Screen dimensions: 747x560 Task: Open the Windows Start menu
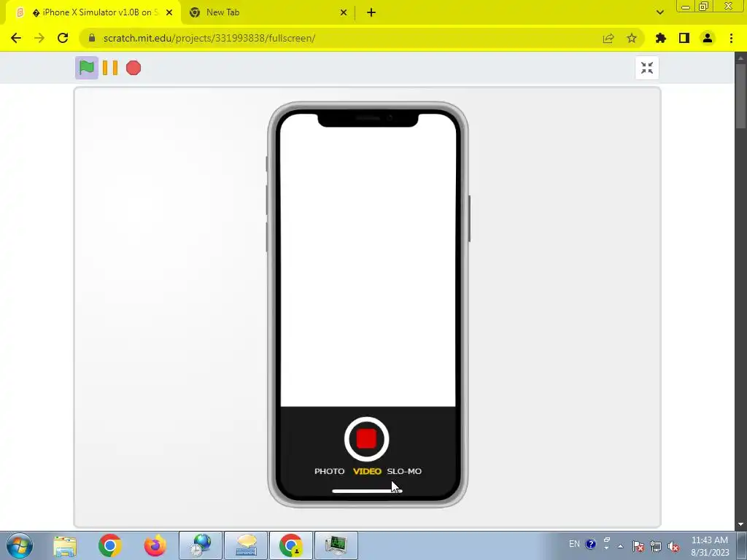tap(20, 545)
